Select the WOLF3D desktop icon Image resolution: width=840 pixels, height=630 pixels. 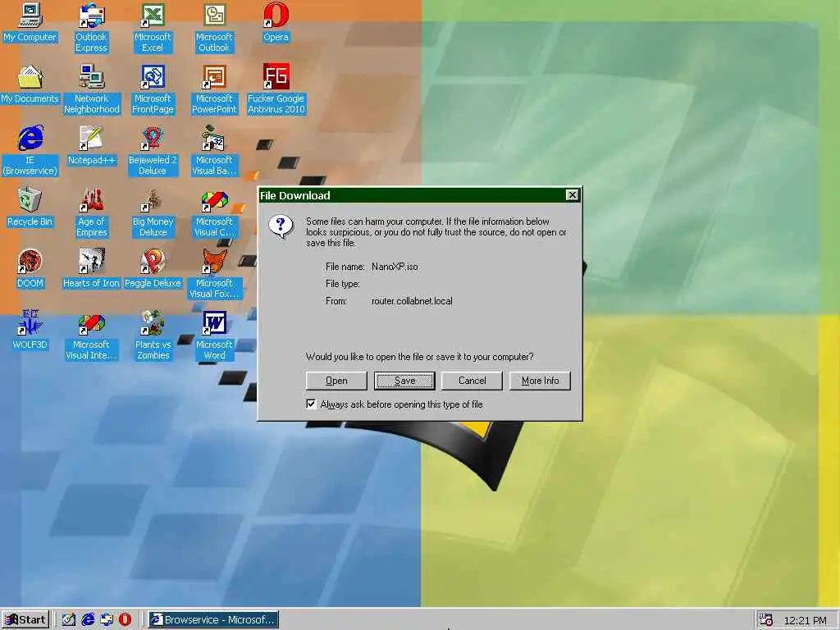pyautogui.click(x=30, y=331)
